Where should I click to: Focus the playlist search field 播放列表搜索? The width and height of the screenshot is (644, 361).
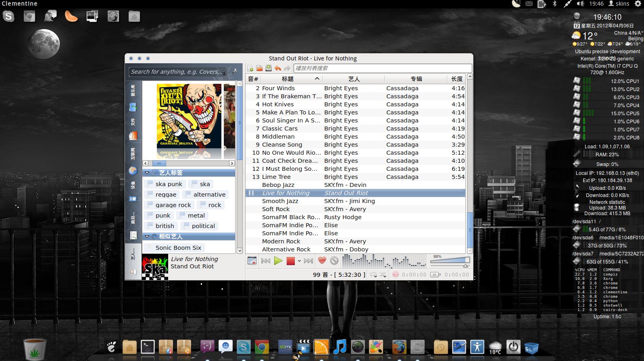[x=382, y=68]
